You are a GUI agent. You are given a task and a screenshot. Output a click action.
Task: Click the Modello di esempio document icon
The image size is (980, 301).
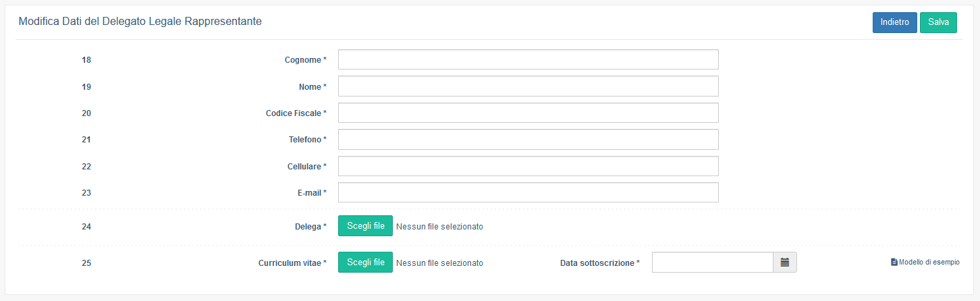[894, 262]
